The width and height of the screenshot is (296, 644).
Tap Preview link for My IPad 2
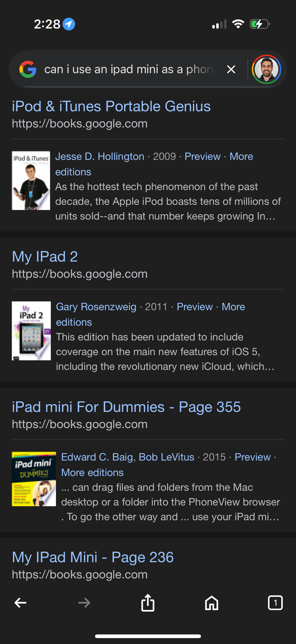click(x=195, y=307)
